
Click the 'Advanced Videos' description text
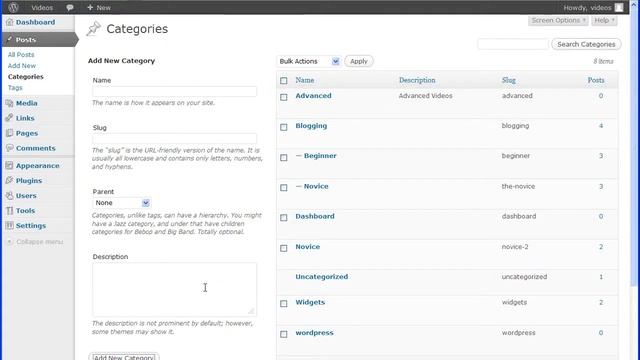click(x=425, y=96)
